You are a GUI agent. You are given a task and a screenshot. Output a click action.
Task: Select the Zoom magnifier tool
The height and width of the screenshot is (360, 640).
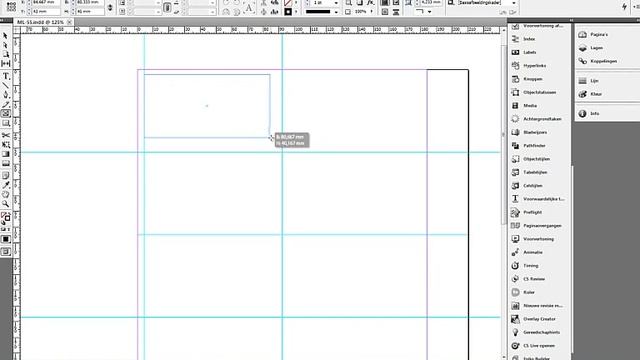pyautogui.click(x=5, y=204)
